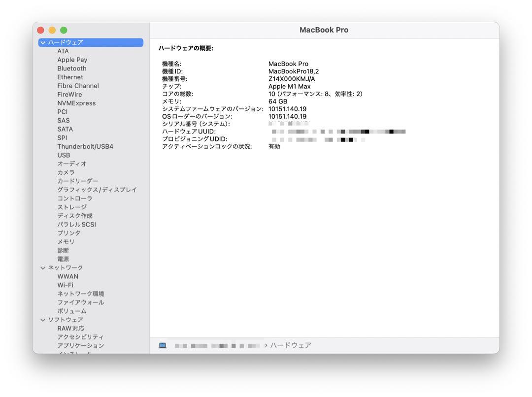Screen dimensions: 532x397
Task: Select ストレージ in the sidebar
Action: coord(72,207)
